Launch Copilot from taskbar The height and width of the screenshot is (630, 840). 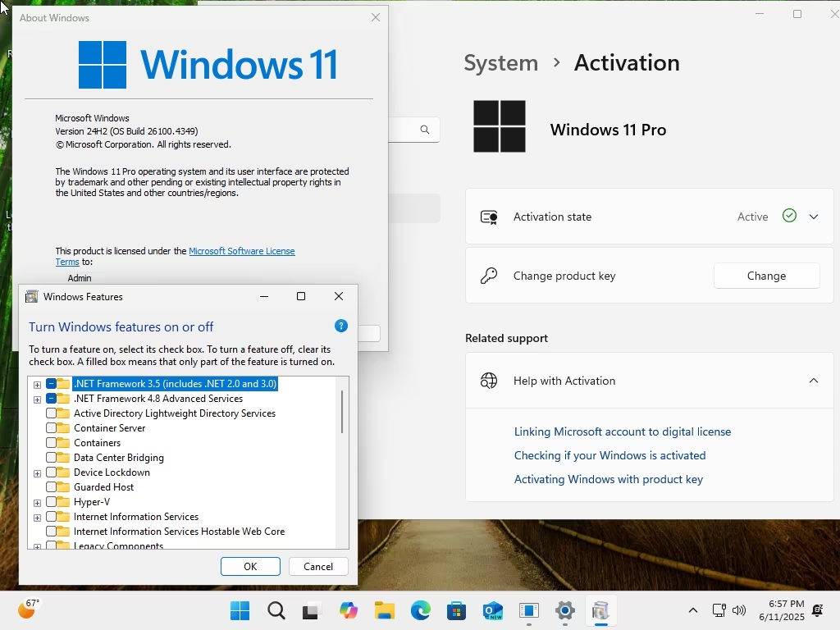[348, 610]
